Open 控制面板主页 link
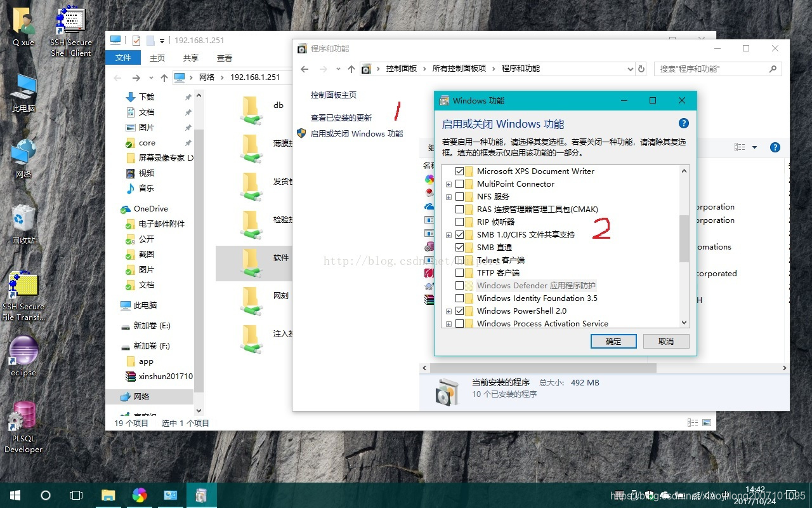Screen dimensions: 812x508 click(x=334, y=95)
